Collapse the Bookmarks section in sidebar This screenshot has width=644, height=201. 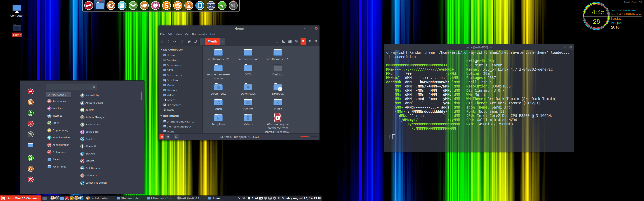[161, 116]
